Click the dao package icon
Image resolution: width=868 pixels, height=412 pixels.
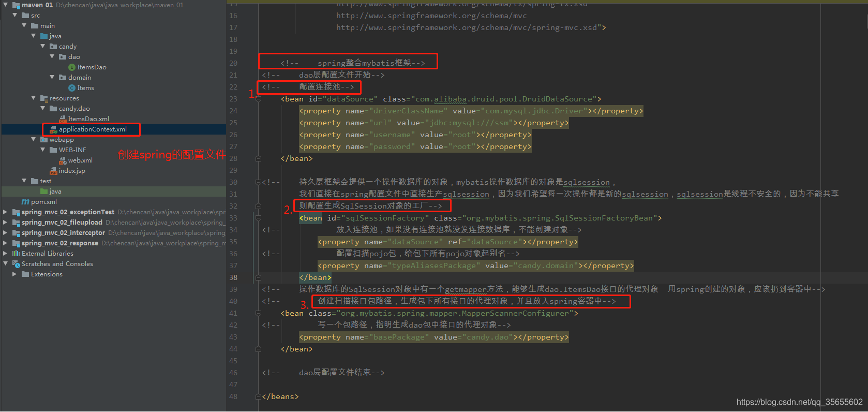pyautogui.click(x=63, y=57)
